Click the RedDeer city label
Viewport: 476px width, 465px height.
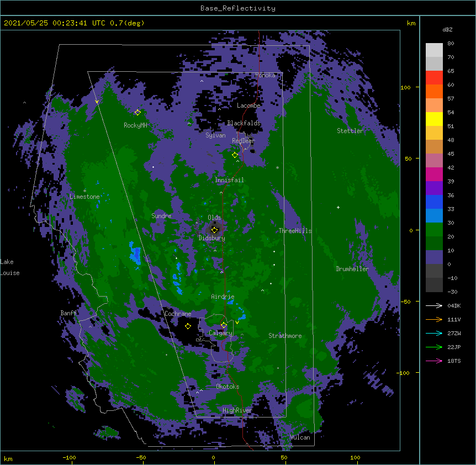[x=244, y=141]
